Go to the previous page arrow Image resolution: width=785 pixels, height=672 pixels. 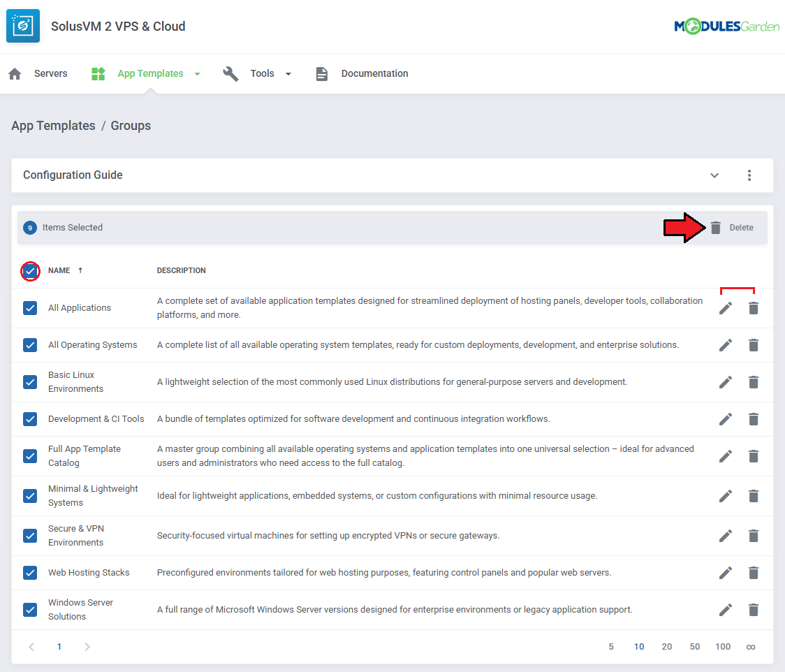tap(31, 647)
